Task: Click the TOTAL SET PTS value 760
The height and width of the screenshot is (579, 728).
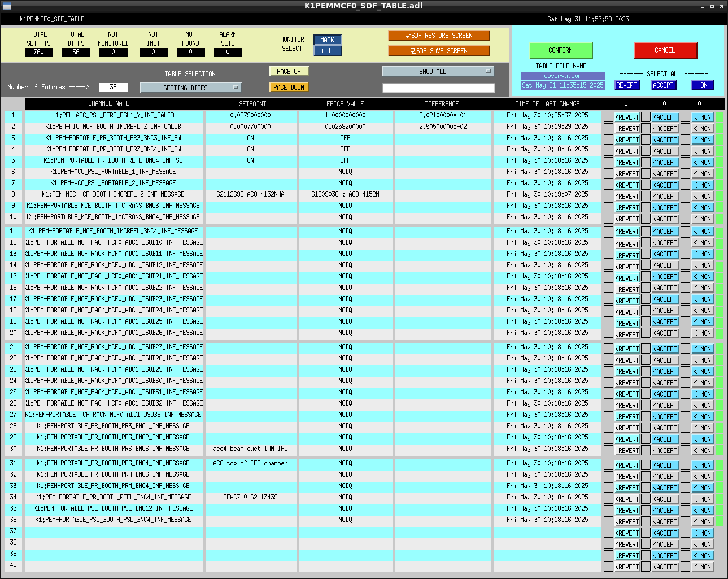Action: [x=38, y=53]
